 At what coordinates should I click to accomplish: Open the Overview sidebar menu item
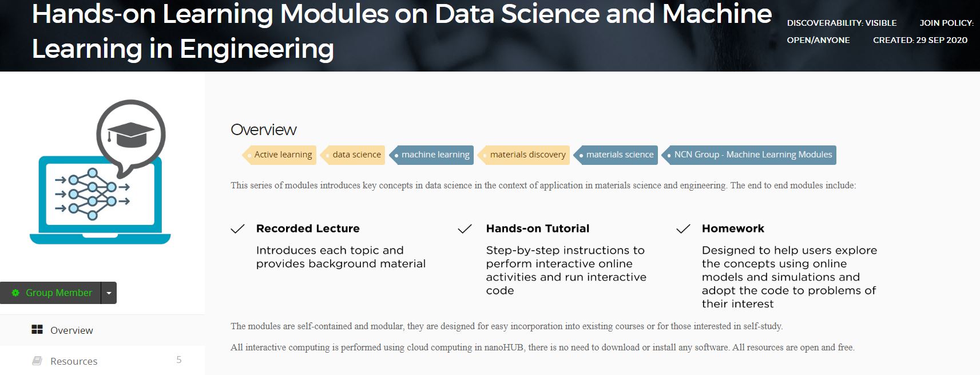(72, 330)
